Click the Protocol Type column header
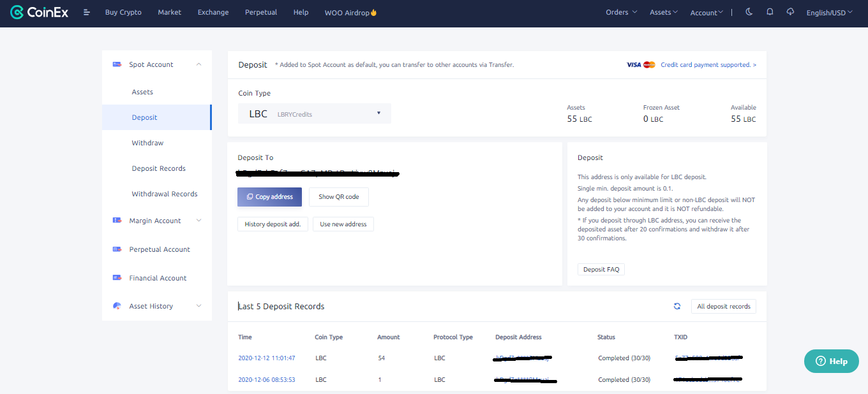 (453, 337)
